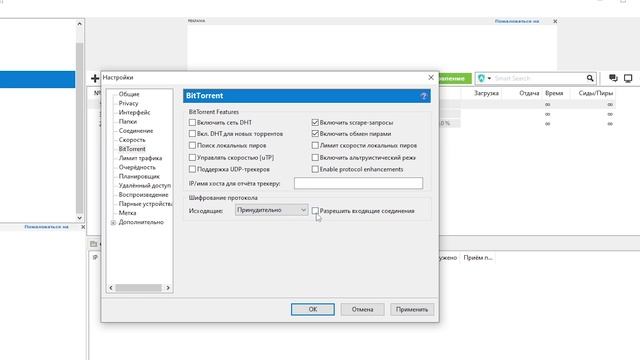
Task: Click the search magnifier icon
Action: pos(590,78)
